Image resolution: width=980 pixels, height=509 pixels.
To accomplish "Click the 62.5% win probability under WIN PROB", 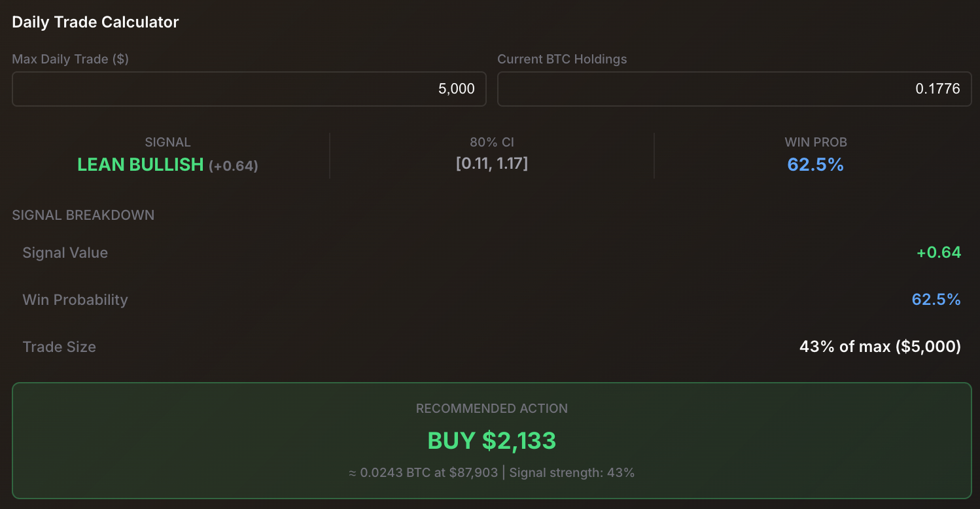I will (x=815, y=165).
